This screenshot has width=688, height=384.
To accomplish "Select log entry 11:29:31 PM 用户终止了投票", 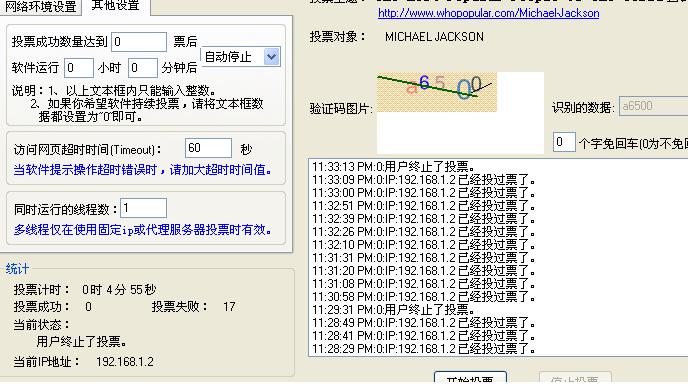I will [394, 310].
